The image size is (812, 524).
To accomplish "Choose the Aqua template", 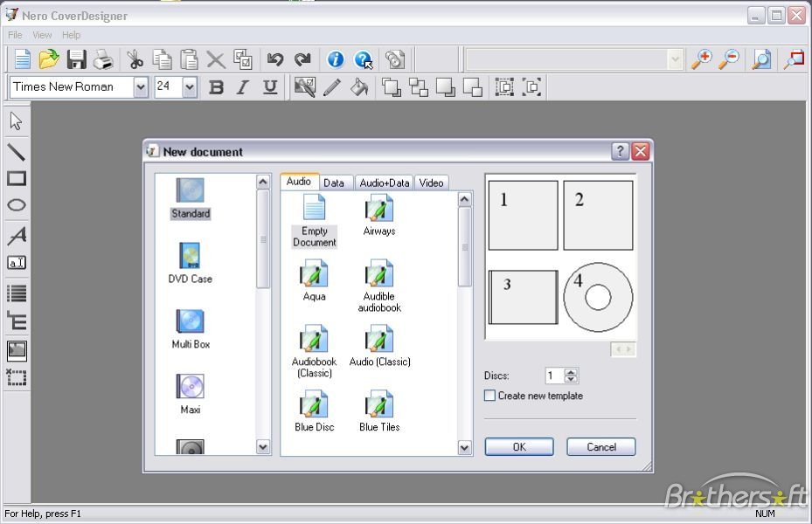I will pos(315,280).
